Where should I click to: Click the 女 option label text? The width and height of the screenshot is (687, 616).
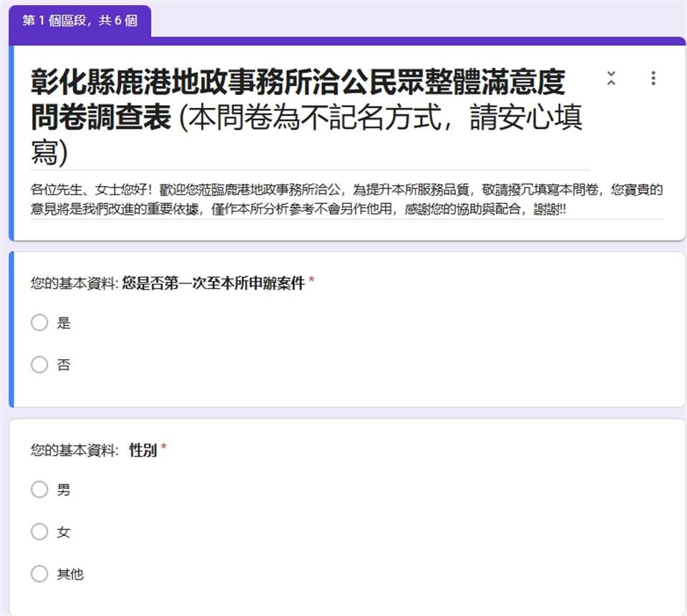pos(64,532)
